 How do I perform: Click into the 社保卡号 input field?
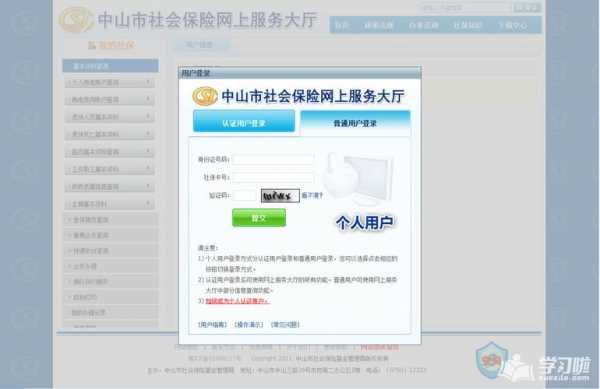(272, 177)
